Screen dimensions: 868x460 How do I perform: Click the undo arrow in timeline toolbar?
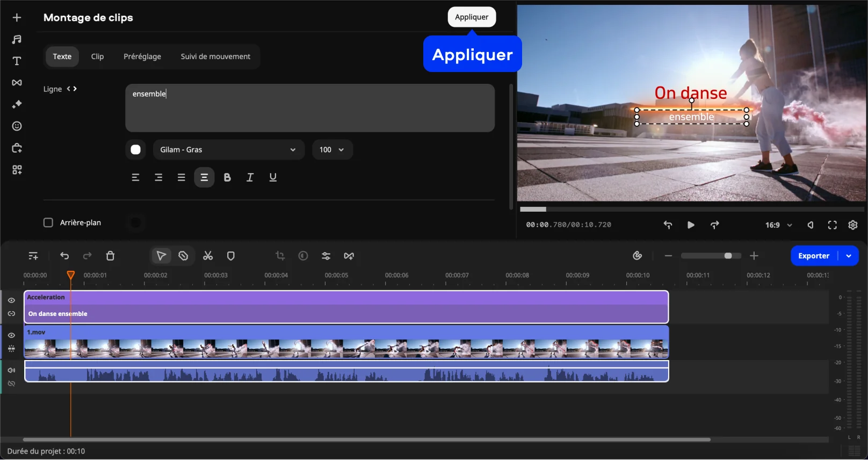64,256
